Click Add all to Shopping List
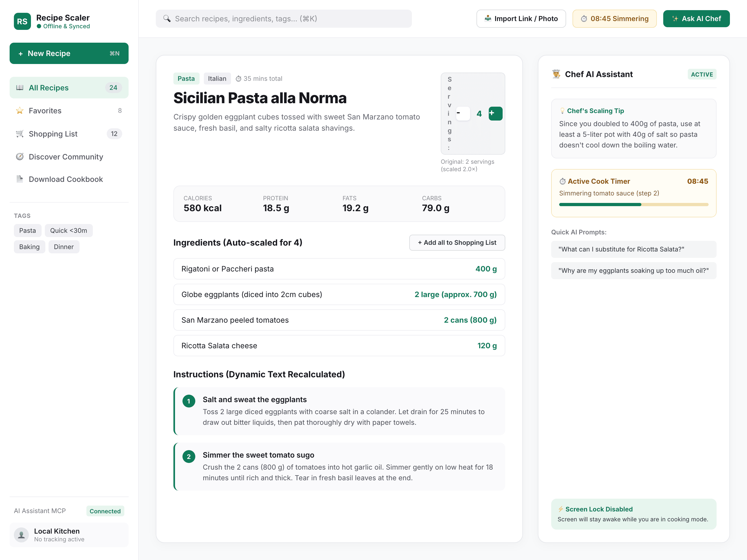This screenshot has width=747, height=560. tap(457, 243)
